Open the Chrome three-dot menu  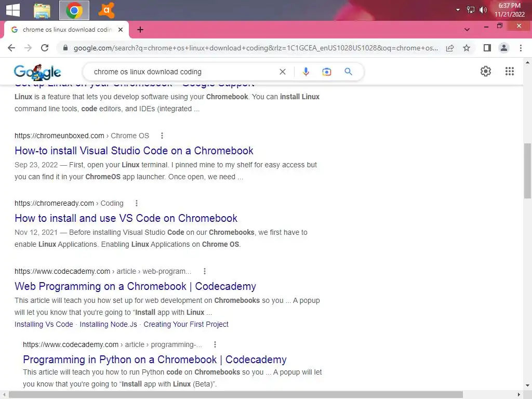coord(521,48)
